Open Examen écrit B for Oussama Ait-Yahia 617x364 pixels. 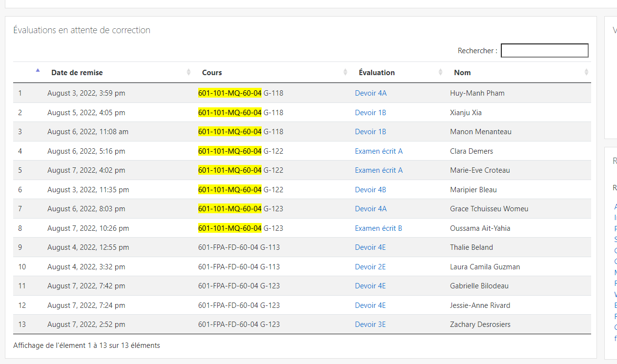[378, 228]
